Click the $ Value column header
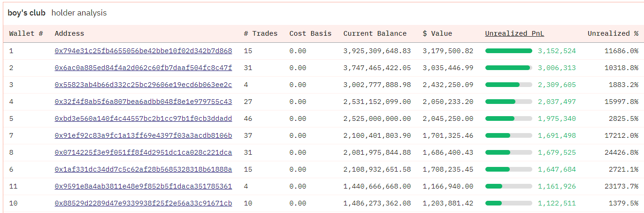The image size is (644, 213). tap(437, 33)
